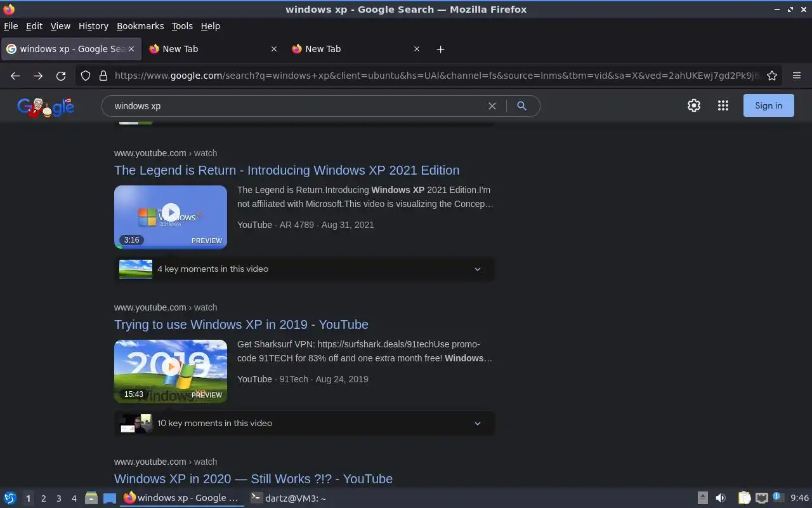Click removable media tray icon
812x508 pixels.
click(703, 498)
